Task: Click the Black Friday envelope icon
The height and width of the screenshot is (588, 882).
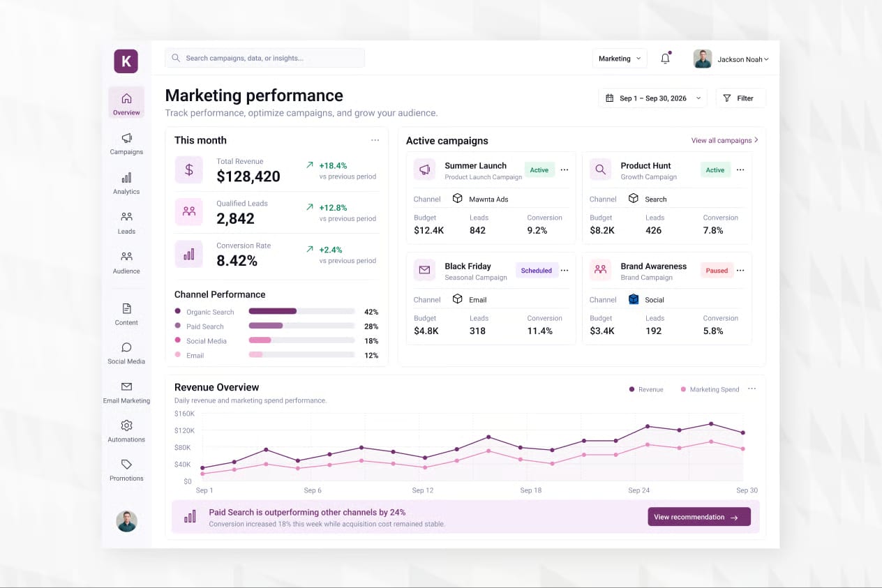Action: pyautogui.click(x=424, y=270)
